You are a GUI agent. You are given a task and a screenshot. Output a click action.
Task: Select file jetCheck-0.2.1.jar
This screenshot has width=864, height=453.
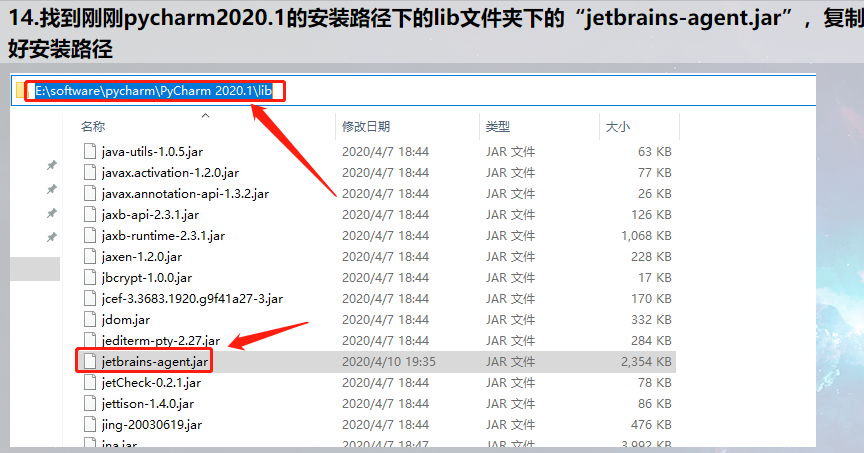point(151,382)
